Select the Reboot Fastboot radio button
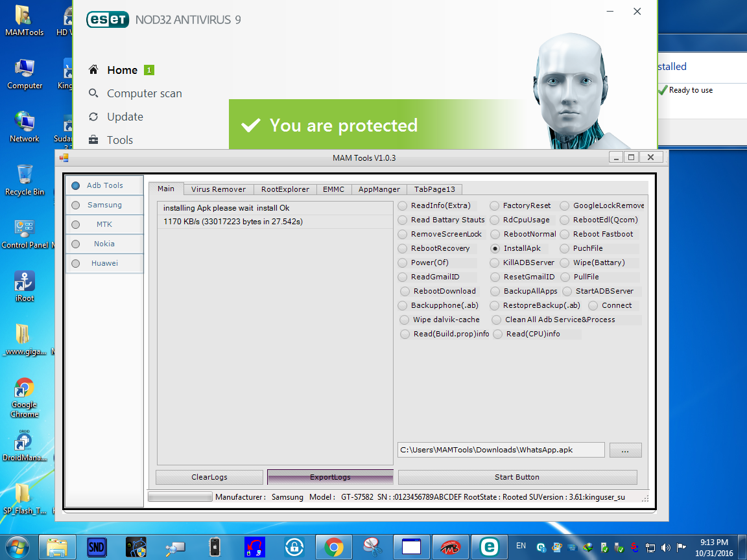This screenshot has width=747, height=560. [x=565, y=234]
